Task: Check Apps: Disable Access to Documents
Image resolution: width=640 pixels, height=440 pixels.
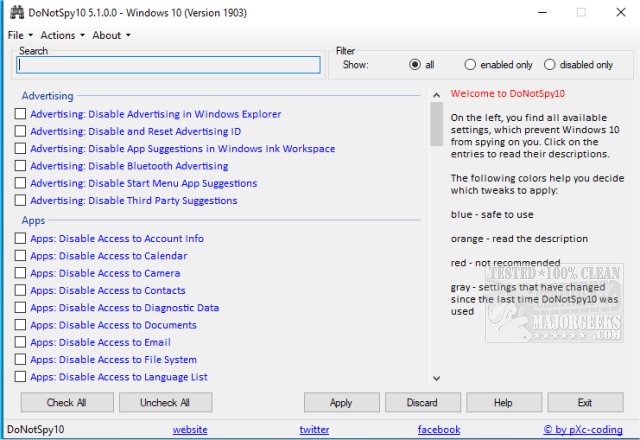Action: 20,325
